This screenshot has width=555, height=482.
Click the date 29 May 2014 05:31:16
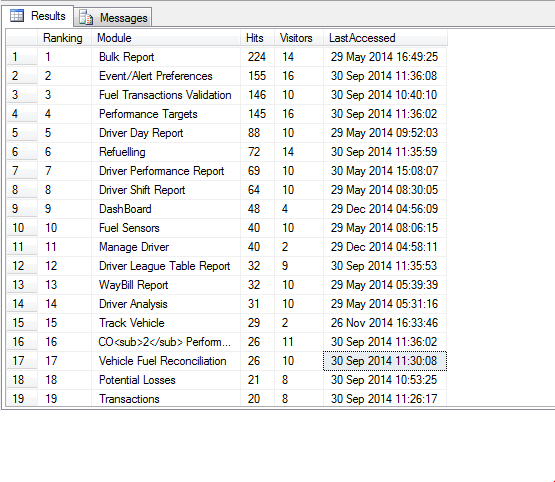(385, 304)
